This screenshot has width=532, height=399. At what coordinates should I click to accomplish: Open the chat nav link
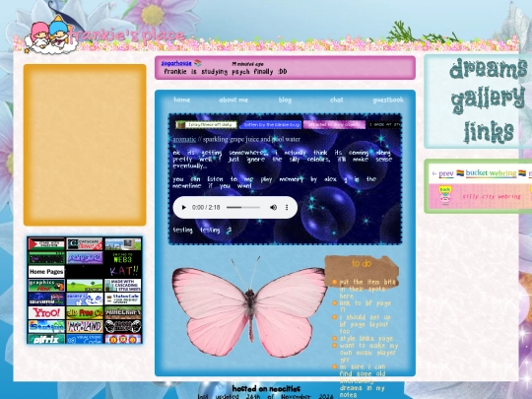[337, 100]
